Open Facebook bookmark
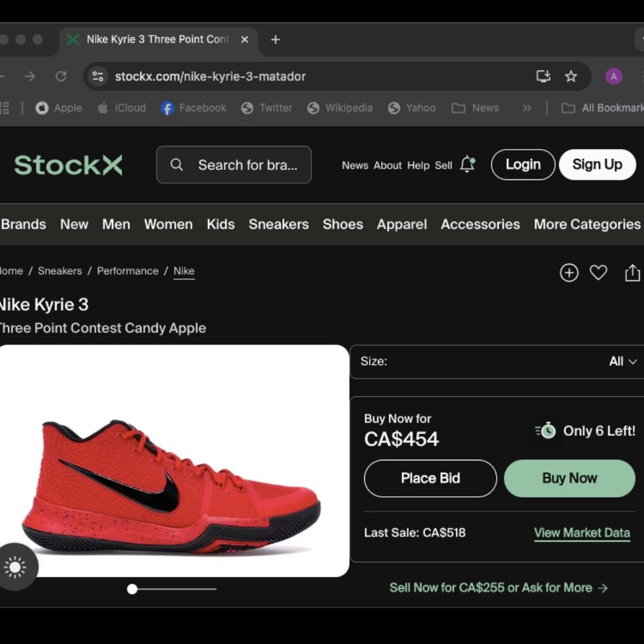Screen dimensions: 644x644 (193, 108)
